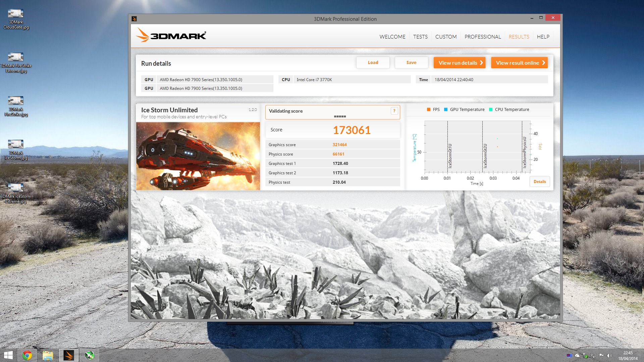This screenshot has width=644, height=362.
Task: Open graph Details button
Action: coord(540,182)
